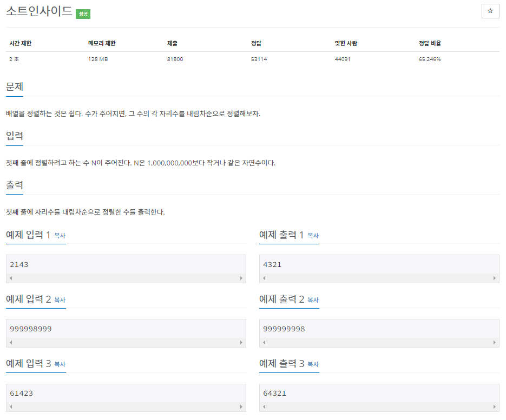
Task: Copy example input 3 via 복사 link
Action: pyautogui.click(x=60, y=364)
